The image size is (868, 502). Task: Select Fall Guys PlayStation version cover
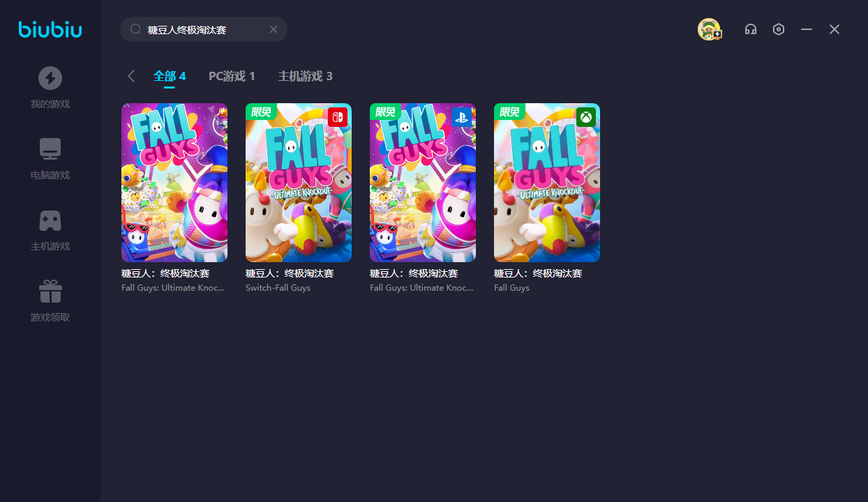click(423, 183)
